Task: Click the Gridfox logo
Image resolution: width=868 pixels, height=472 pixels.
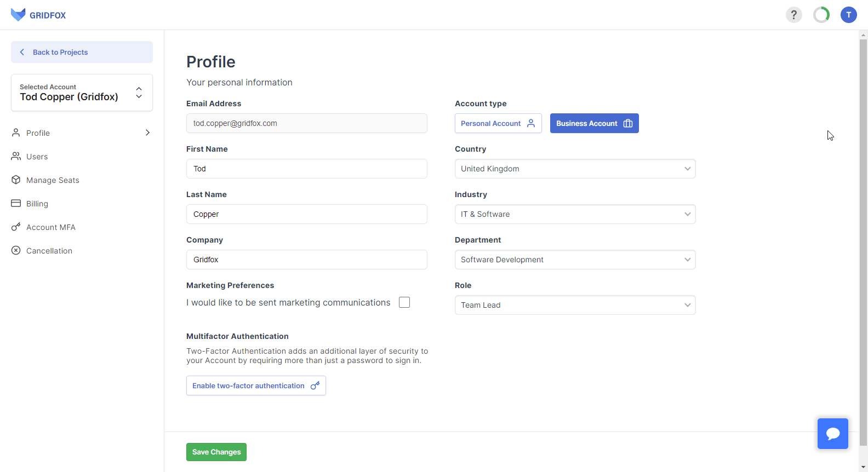Action: 38,15
